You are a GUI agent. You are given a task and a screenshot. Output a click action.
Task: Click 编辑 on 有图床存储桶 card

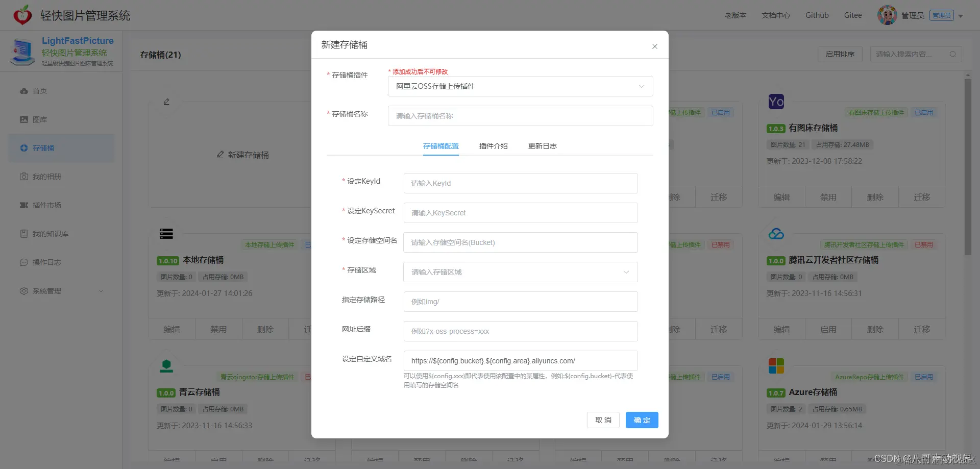[781, 197]
